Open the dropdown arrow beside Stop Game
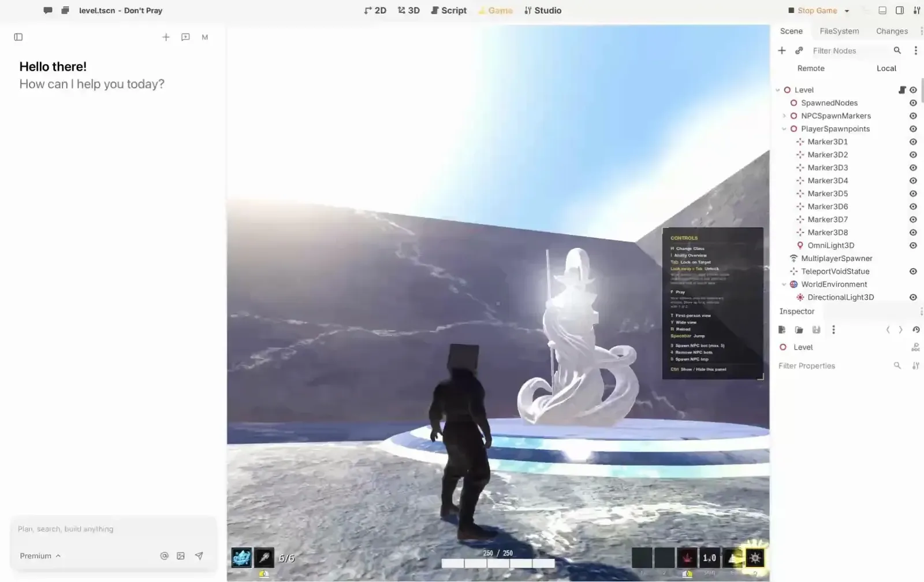Viewport: 924px width, 582px height. (847, 11)
